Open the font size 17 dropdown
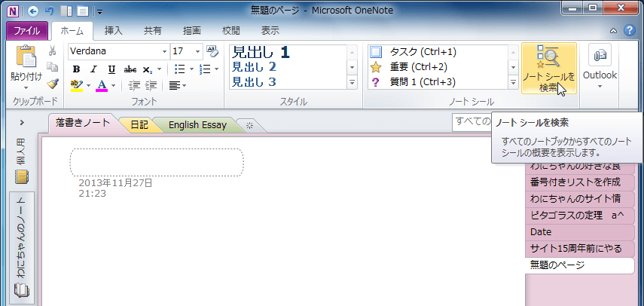Image resolution: width=644 pixels, height=306 pixels. pos(197,51)
